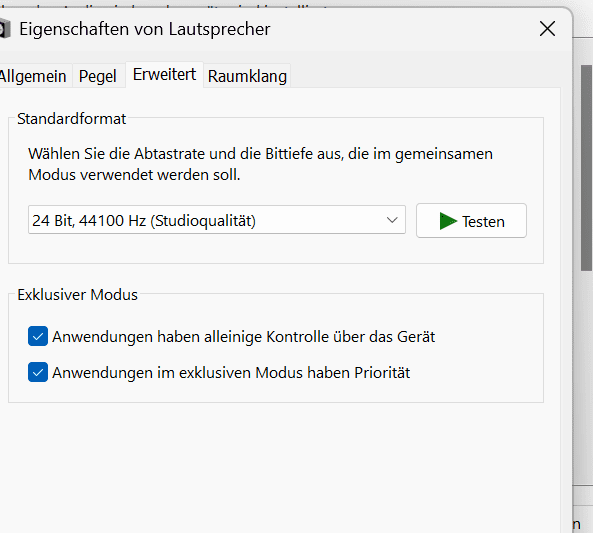Click the 'Wählen Sie die Abtastrate' description text
The width and height of the screenshot is (593, 533).
point(261,164)
